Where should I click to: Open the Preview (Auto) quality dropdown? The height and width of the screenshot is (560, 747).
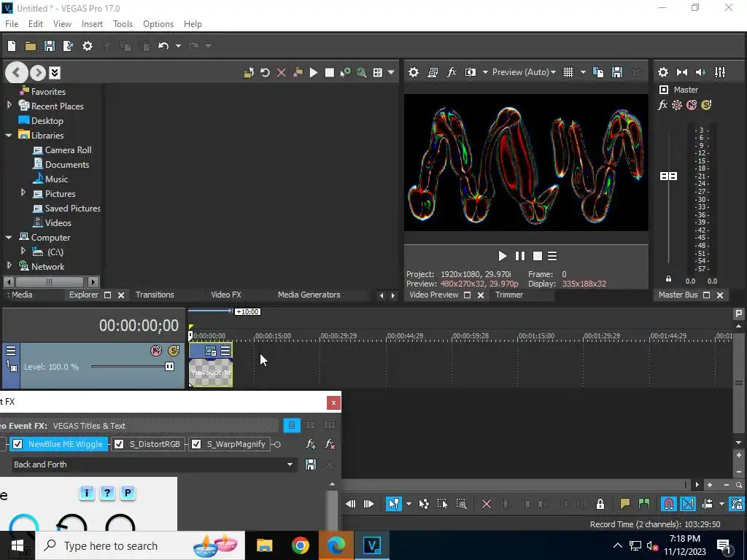point(524,72)
